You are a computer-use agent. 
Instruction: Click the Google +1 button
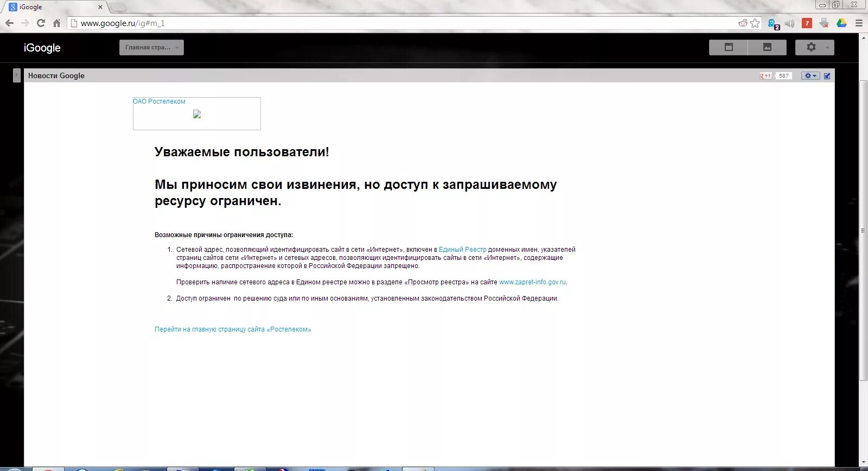tap(765, 76)
